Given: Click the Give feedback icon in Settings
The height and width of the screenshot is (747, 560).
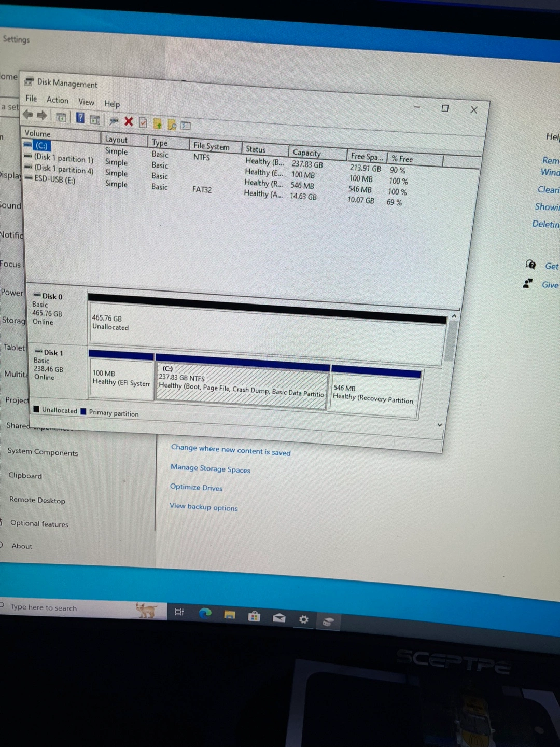Looking at the screenshot, I should pos(528,283).
